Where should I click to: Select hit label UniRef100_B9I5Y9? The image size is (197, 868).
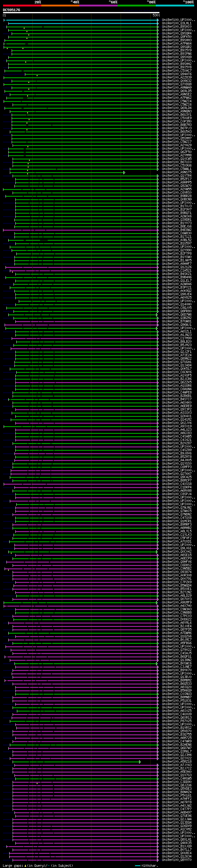click(177, 50)
